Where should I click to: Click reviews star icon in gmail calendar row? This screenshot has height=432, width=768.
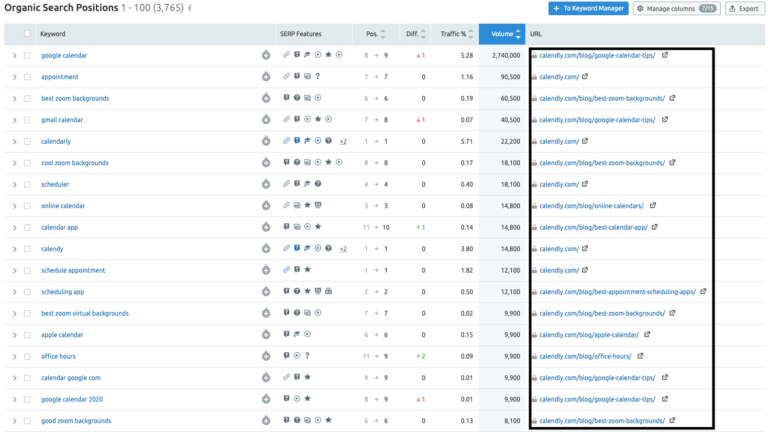pos(318,119)
